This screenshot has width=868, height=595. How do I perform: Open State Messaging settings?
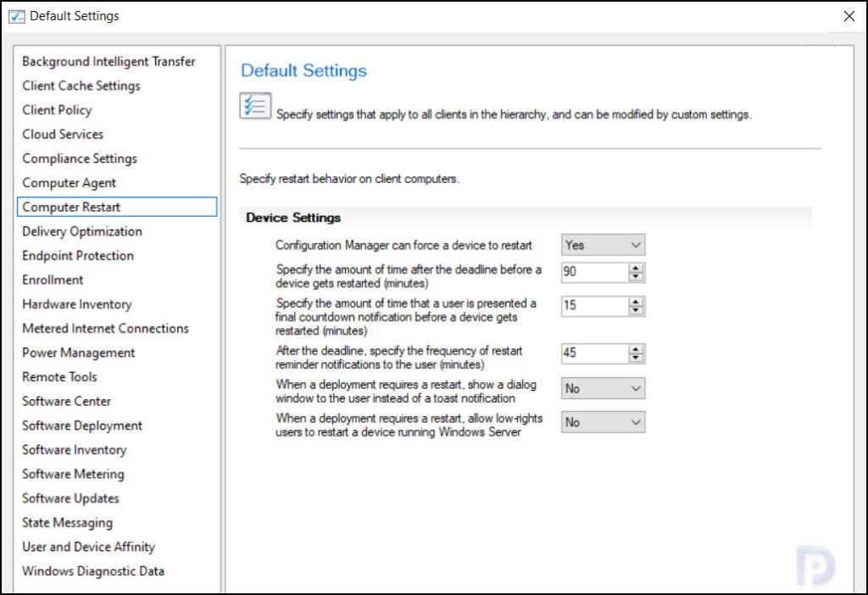(x=67, y=523)
